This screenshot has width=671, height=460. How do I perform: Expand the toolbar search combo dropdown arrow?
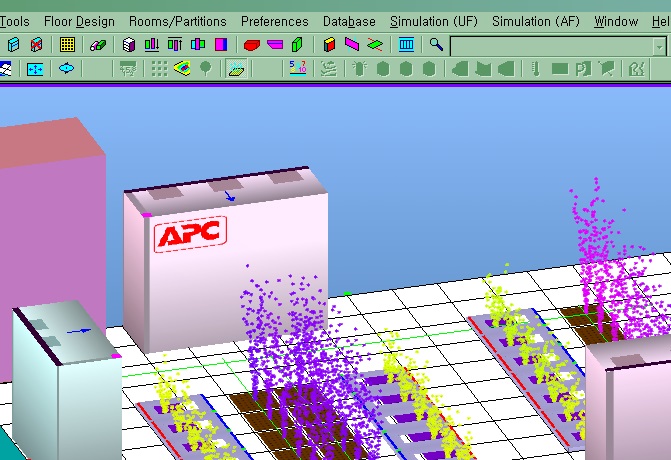click(x=660, y=46)
